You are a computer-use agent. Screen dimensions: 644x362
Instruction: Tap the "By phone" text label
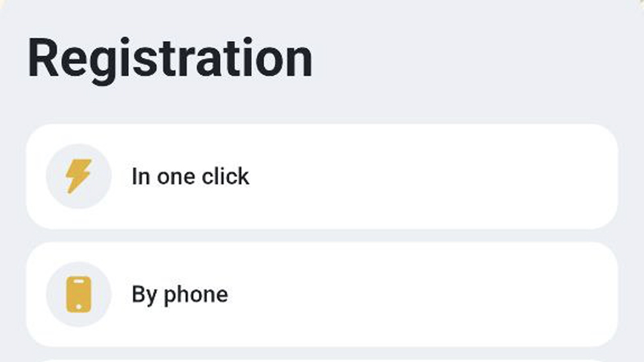(x=180, y=294)
